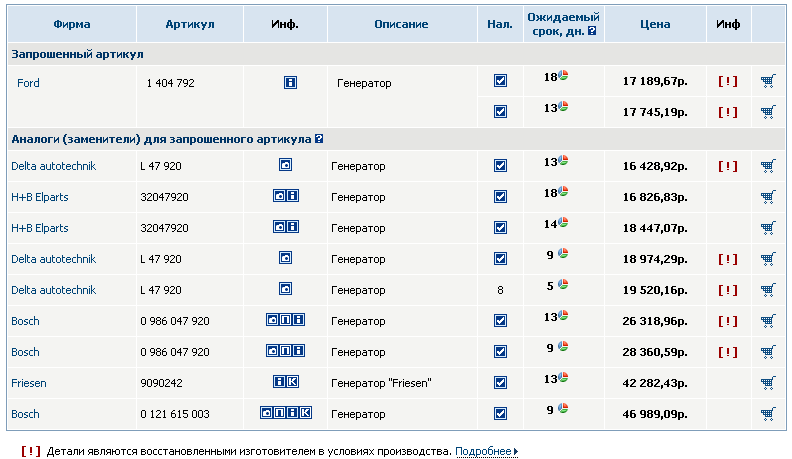This screenshot has height=459, width=792.
Task: Open help icon beside Аналоги section heading
Action: [x=319, y=138]
